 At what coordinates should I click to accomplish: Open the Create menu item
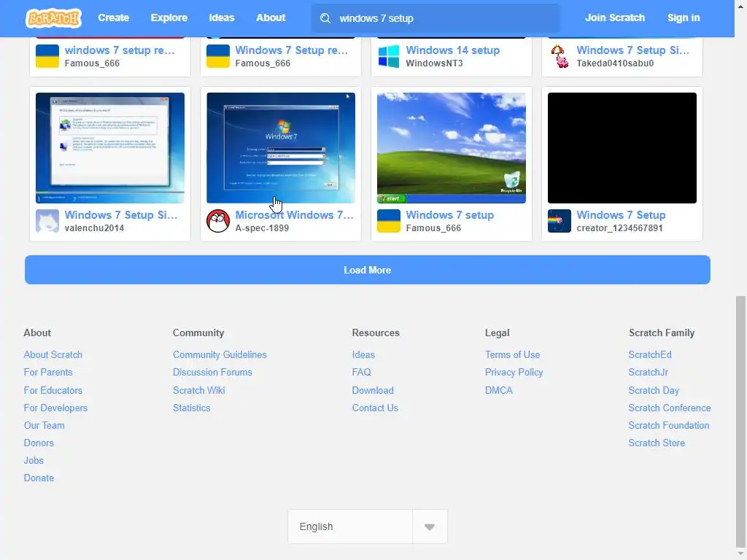(113, 17)
